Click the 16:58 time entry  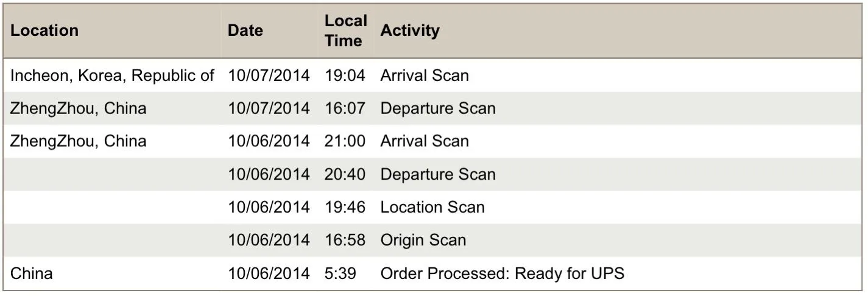(345, 241)
